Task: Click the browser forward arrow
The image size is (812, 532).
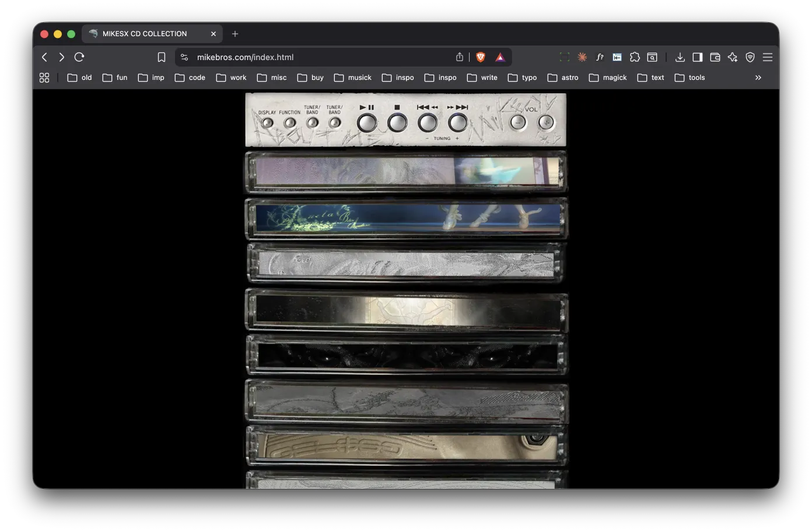Action: click(x=61, y=57)
